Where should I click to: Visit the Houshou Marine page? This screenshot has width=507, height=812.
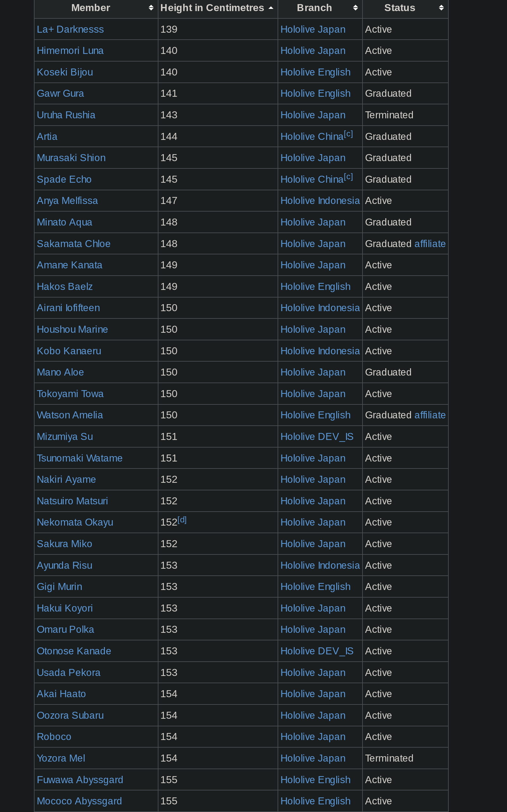coord(72,330)
